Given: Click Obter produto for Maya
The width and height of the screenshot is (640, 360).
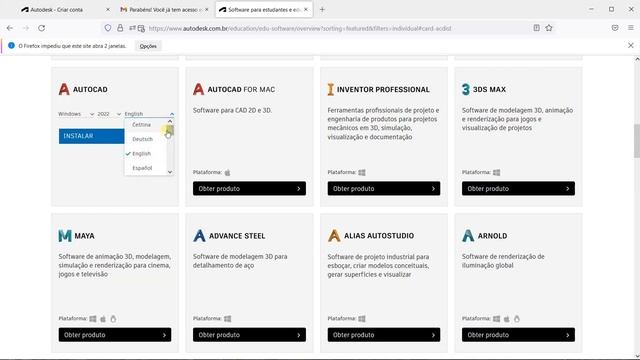Looking at the screenshot, I should point(115,335).
